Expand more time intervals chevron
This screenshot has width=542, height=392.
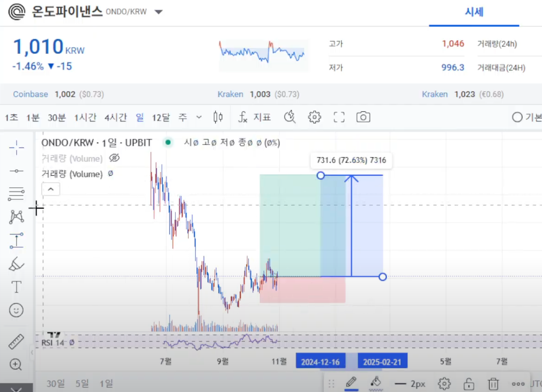[x=199, y=117]
